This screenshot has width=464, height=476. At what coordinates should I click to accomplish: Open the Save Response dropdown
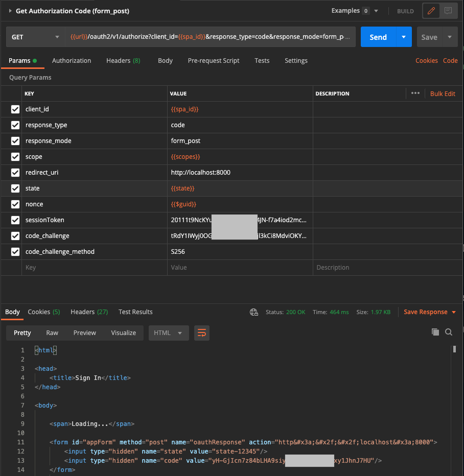430,312
